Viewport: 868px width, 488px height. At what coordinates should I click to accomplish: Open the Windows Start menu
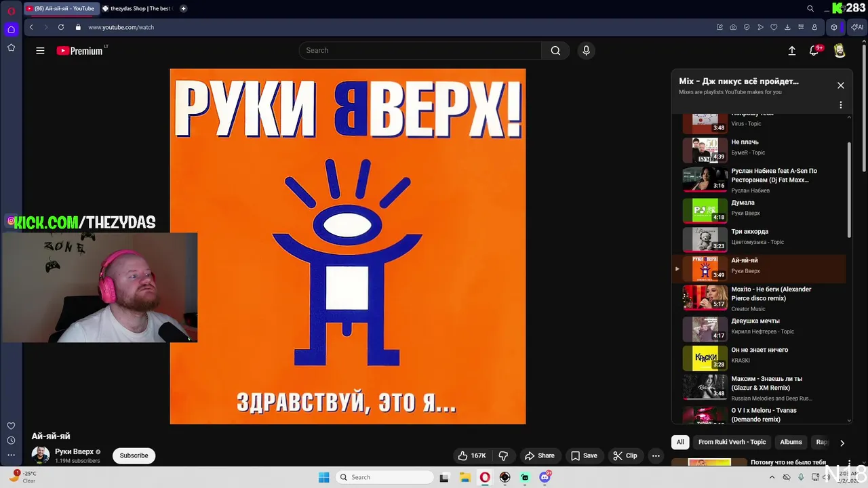point(324,477)
